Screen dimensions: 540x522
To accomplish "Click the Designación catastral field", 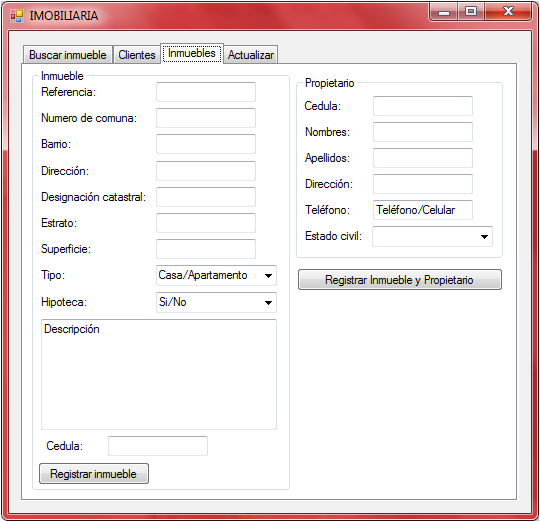I will 206,197.
